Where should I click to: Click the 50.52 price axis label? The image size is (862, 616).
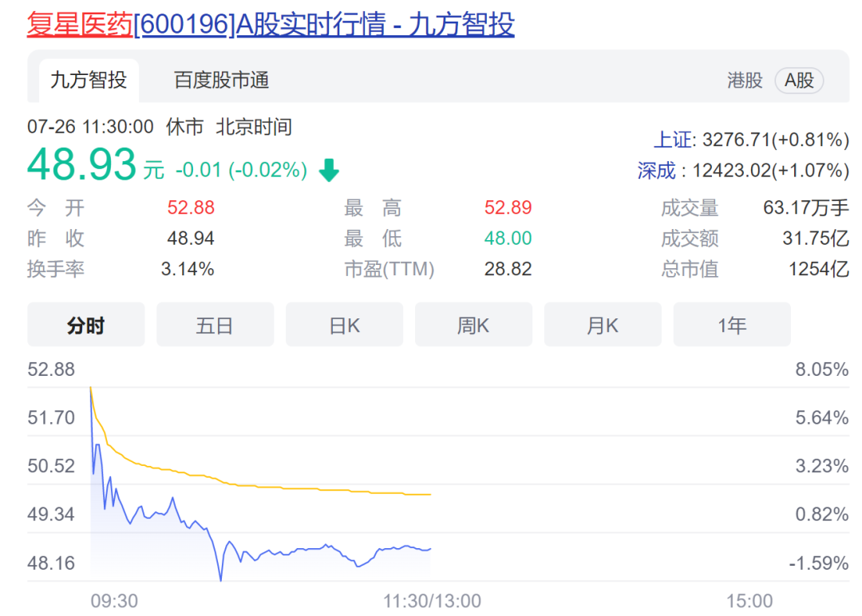[x=51, y=466]
